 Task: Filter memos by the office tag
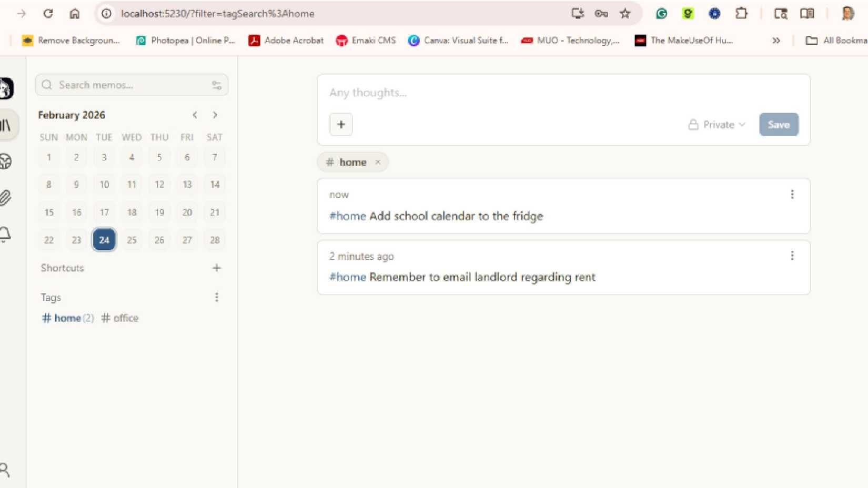point(120,318)
